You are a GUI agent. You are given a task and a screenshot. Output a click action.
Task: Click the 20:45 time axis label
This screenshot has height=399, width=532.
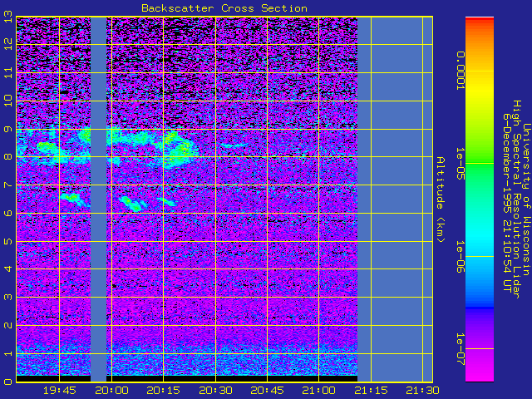pyautogui.click(x=268, y=391)
